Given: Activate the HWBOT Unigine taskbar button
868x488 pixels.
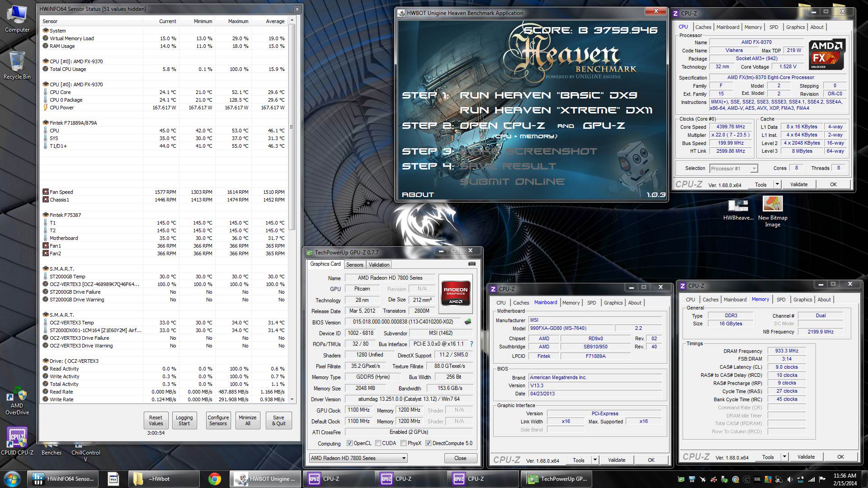Looking at the screenshot, I should click(x=266, y=479).
